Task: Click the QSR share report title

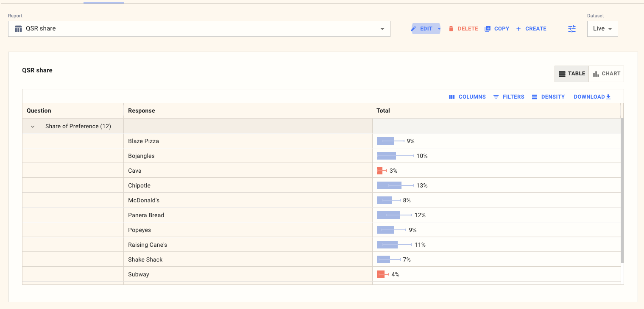Action: click(37, 70)
